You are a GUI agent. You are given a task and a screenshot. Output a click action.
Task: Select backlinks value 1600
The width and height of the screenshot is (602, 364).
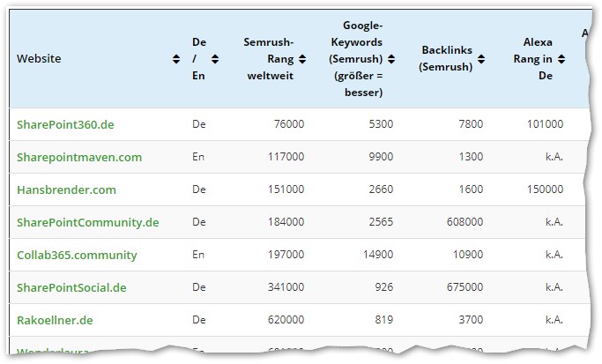pyautogui.click(x=471, y=189)
